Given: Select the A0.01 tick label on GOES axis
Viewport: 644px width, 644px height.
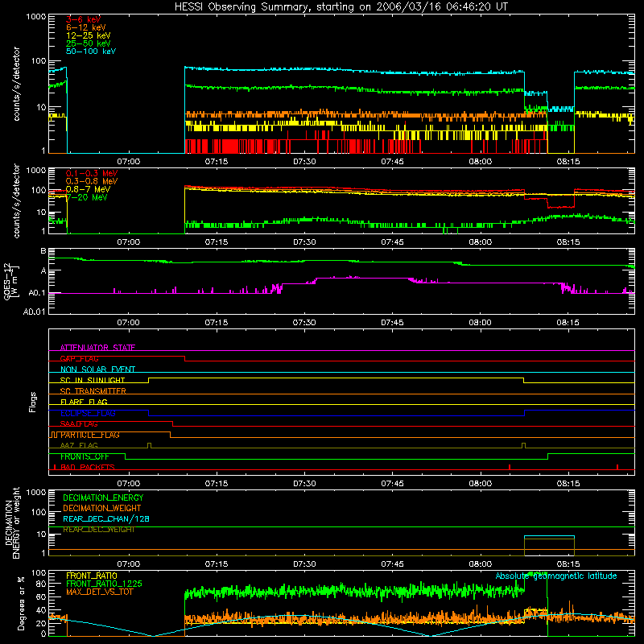Looking at the screenshot, I should pyautogui.click(x=35, y=312).
